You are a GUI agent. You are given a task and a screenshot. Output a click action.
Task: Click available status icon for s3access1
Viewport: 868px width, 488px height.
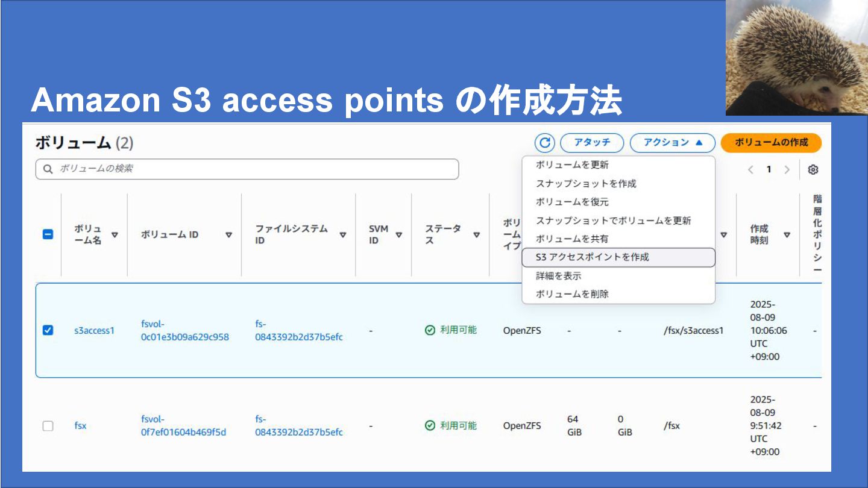click(x=430, y=330)
